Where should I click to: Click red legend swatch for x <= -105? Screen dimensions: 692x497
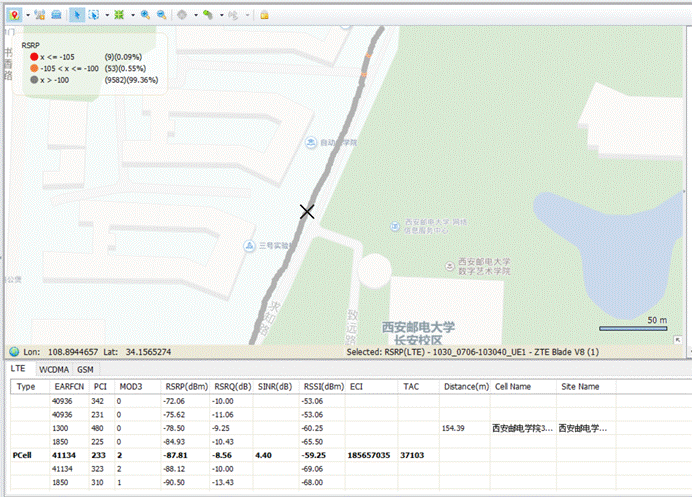click(x=33, y=57)
